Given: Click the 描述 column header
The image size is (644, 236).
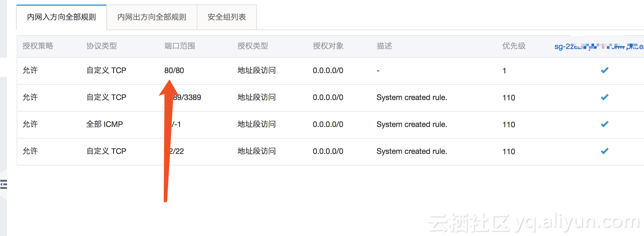Looking at the screenshot, I should click(384, 46).
